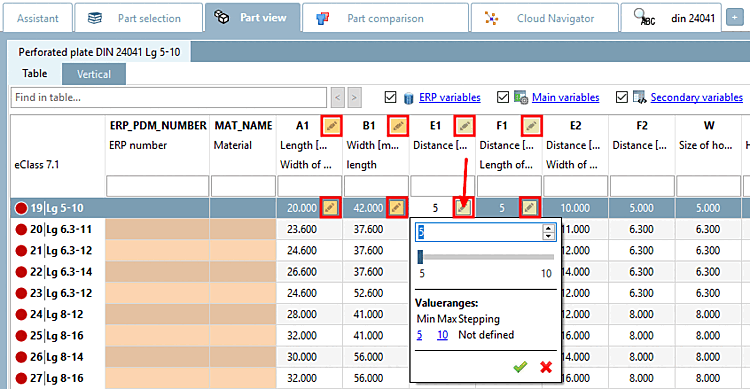Click the Find in table search field

coord(169,98)
